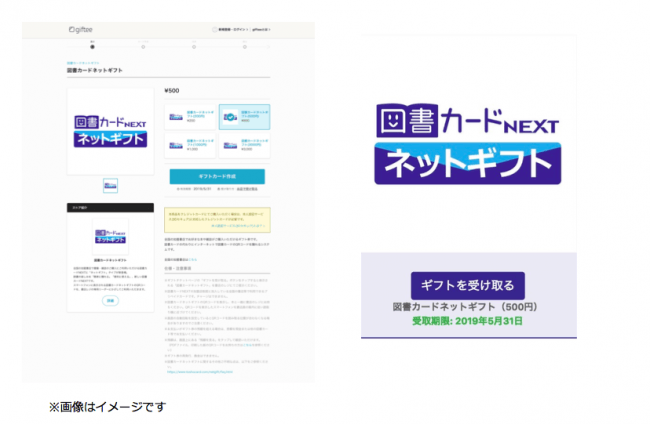Select the first filled step indicator dot
The height and width of the screenshot is (424, 650).
click(x=92, y=47)
